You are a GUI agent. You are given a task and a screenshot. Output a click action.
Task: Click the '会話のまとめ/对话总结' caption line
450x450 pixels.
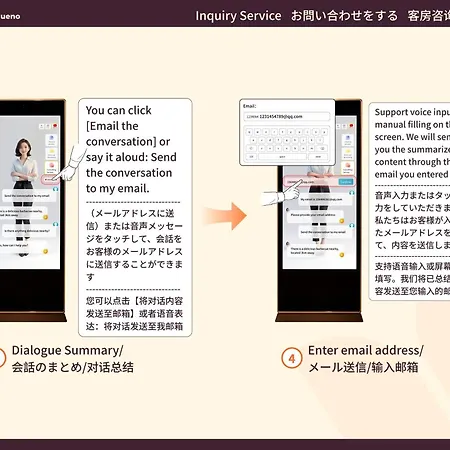pos(73,367)
